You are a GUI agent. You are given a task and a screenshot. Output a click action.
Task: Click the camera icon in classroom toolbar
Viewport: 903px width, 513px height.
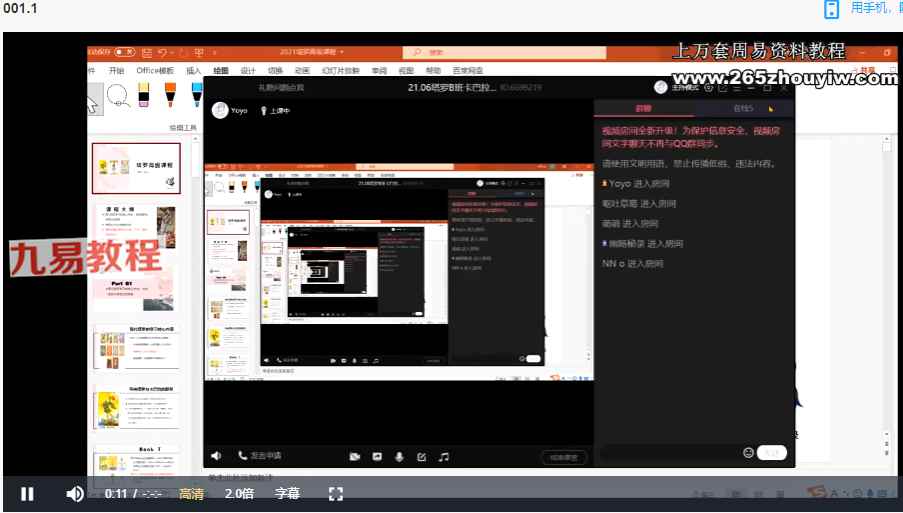pos(354,457)
